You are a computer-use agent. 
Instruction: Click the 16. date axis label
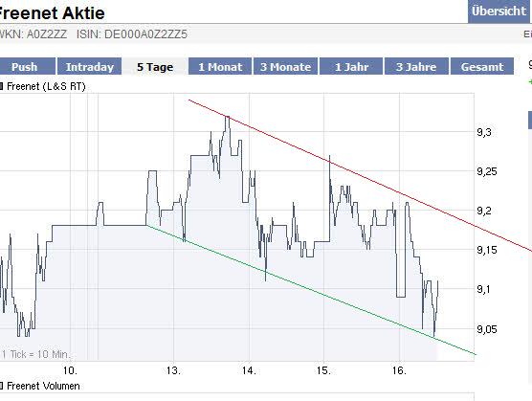coord(399,370)
